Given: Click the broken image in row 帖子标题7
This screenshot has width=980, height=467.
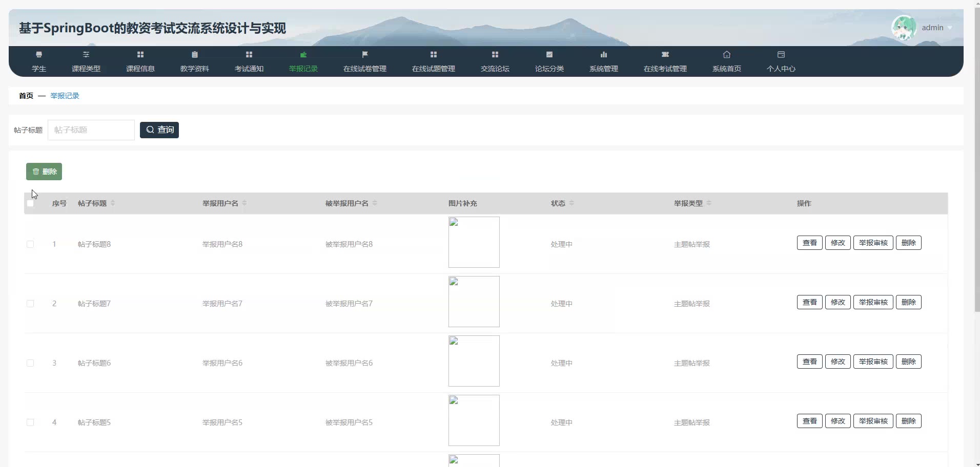Looking at the screenshot, I should tap(474, 302).
